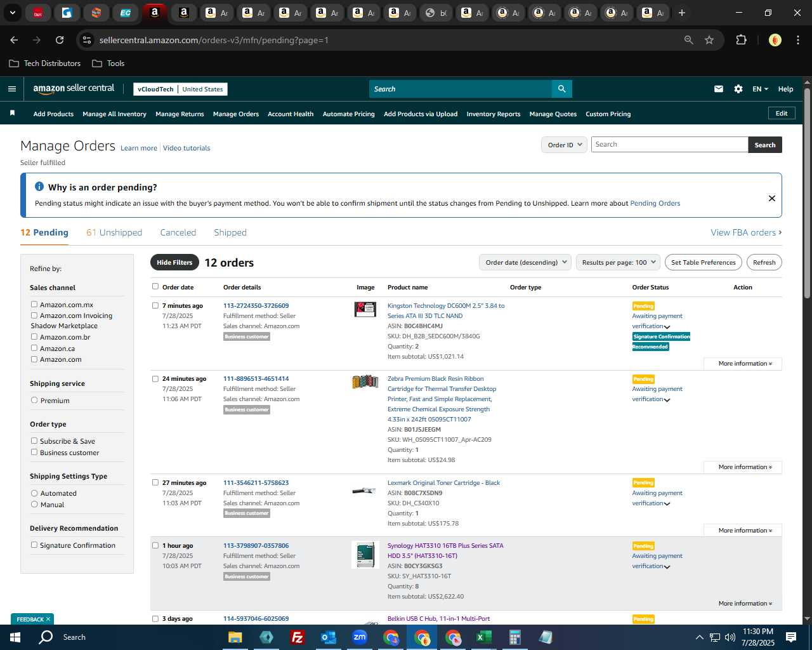Check the Subscribe & Save filter
The width and height of the screenshot is (812, 650).
(x=34, y=441)
